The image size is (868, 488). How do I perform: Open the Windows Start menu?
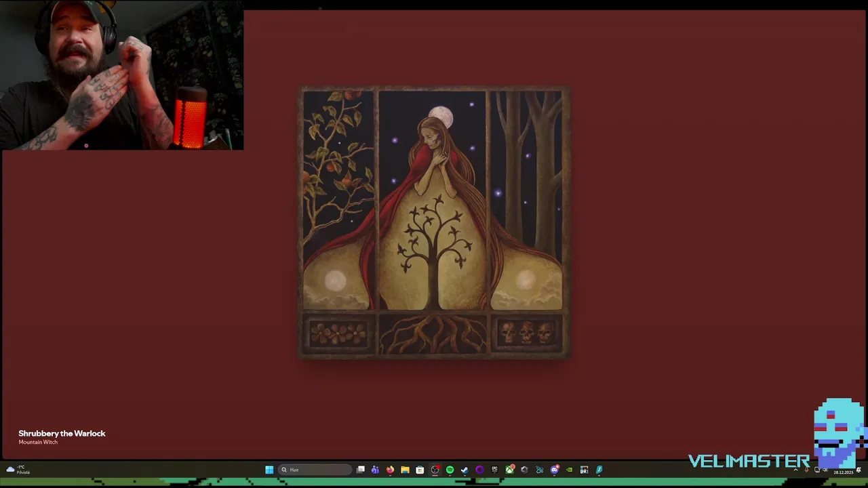[x=269, y=470]
